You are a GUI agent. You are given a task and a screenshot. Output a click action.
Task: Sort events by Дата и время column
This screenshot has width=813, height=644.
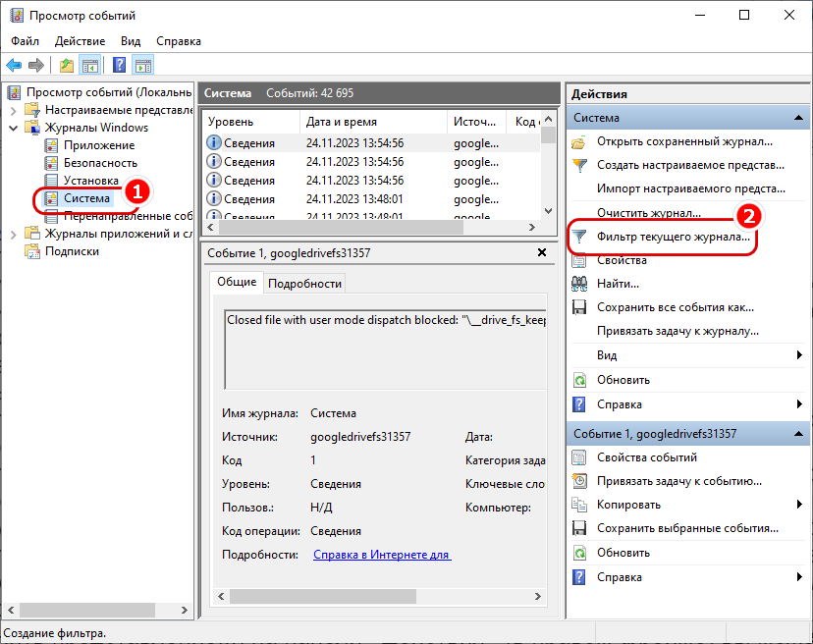click(373, 122)
